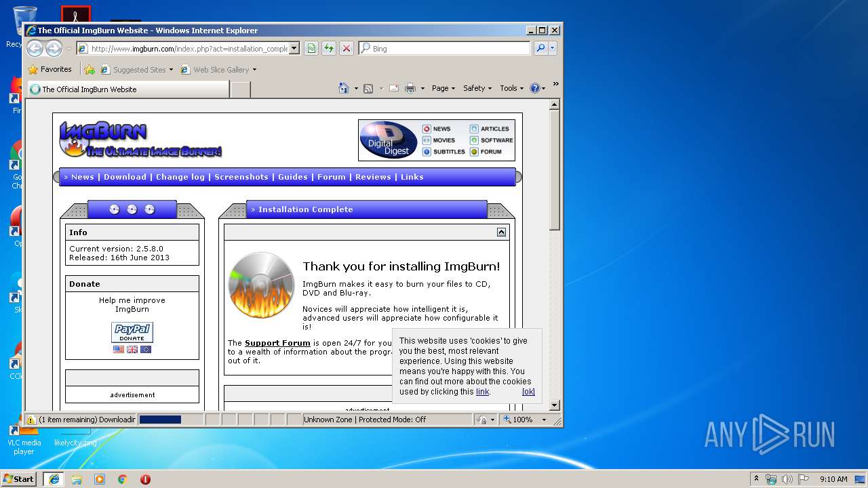
Task: Launch Google Chrome from the taskbar
Action: pyautogui.click(x=123, y=479)
